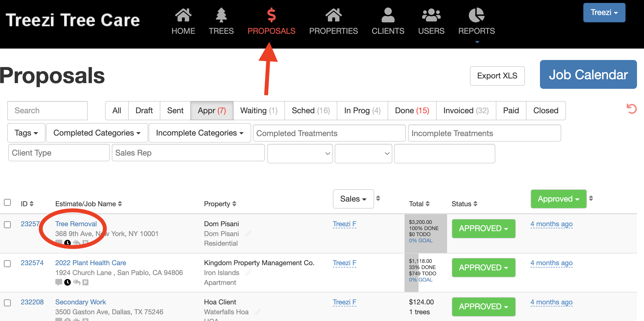Click clock icon under 2022 Plant Health Care
Viewport: 644px width, 321px height.
67,282
